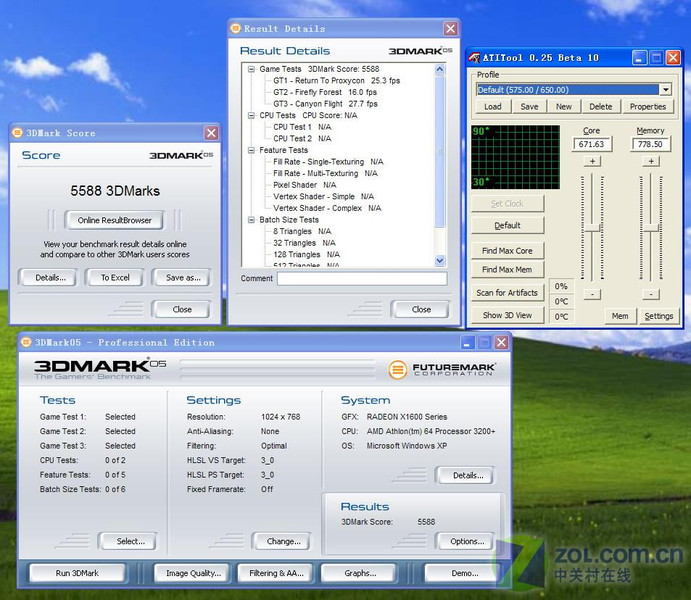This screenshot has height=600, width=691.
Task: Click the Core clock slider handle
Action: pos(592,228)
